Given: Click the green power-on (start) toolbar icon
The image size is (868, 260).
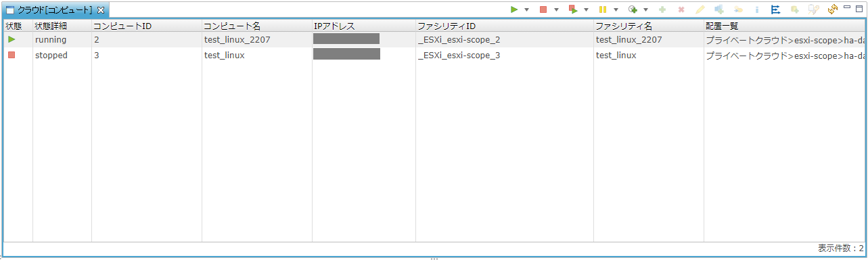Looking at the screenshot, I should pyautogui.click(x=514, y=9).
